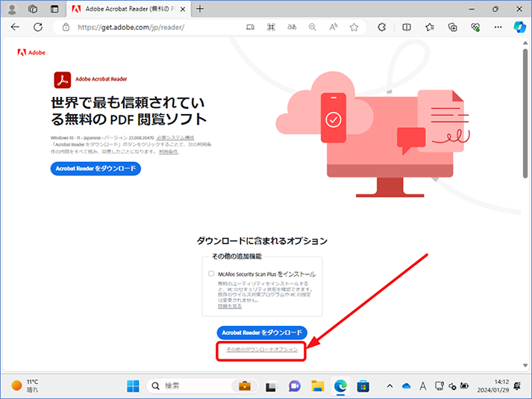This screenshot has height=399, width=532.
Task: Open the network tray icon
Action: 439,386
